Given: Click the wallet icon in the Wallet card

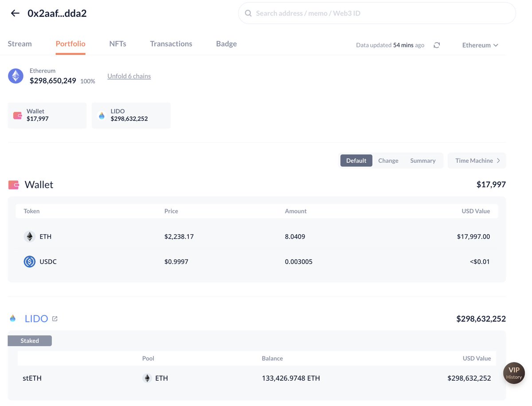Looking at the screenshot, I should pyautogui.click(x=18, y=115).
